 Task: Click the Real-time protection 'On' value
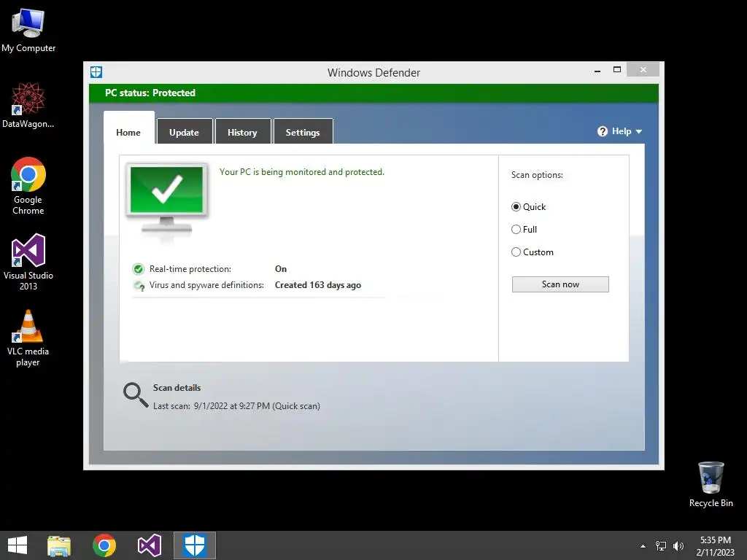pos(281,269)
